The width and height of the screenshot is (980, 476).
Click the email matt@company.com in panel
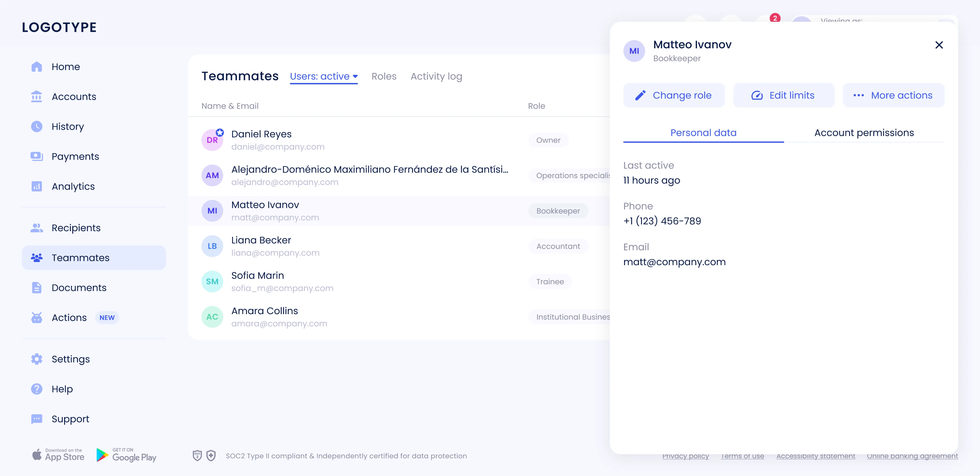[674, 262]
